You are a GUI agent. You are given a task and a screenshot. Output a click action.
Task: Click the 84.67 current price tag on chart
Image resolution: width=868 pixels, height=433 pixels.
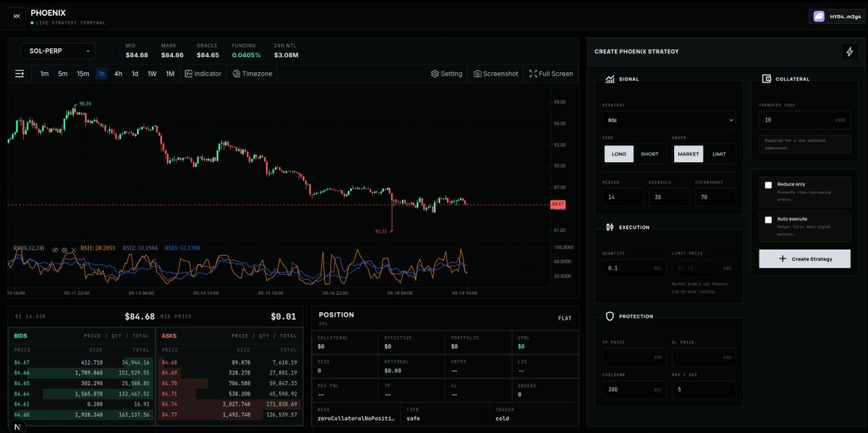click(x=558, y=205)
